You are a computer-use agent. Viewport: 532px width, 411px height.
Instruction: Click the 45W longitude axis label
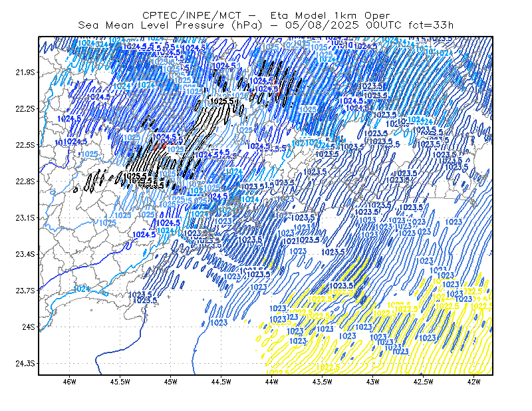click(171, 382)
